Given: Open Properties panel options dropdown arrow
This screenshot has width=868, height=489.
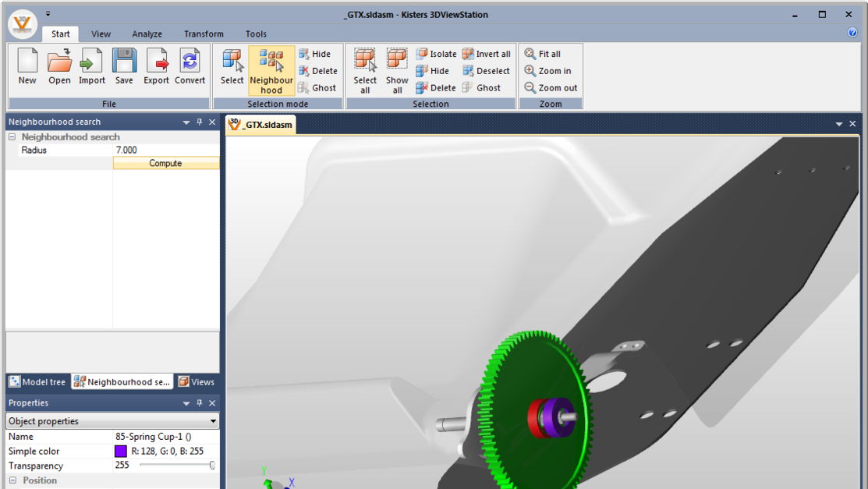Looking at the screenshot, I should point(186,404).
